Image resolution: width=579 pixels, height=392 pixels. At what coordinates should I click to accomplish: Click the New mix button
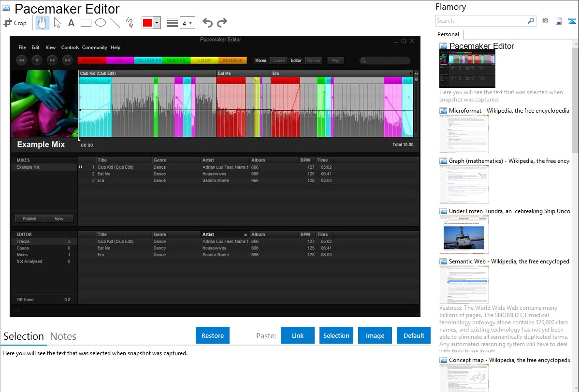tap(59, 219)
